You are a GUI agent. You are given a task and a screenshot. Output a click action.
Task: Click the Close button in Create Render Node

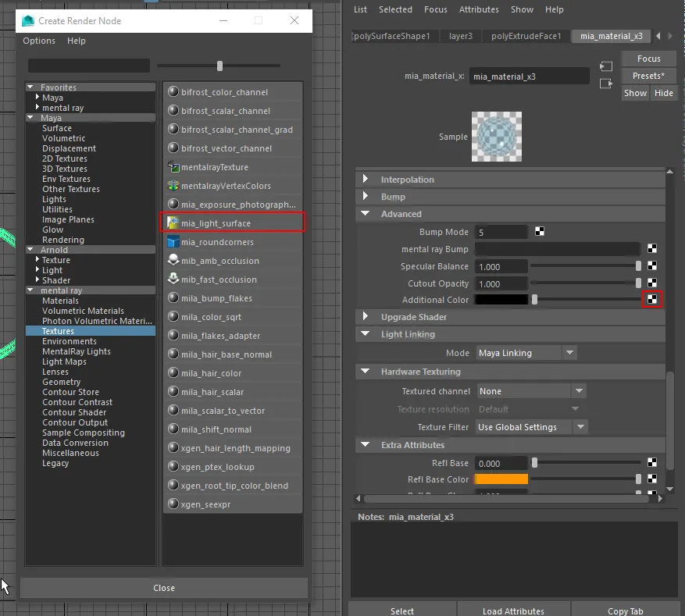pyautogui.click(x=164, y=588)
